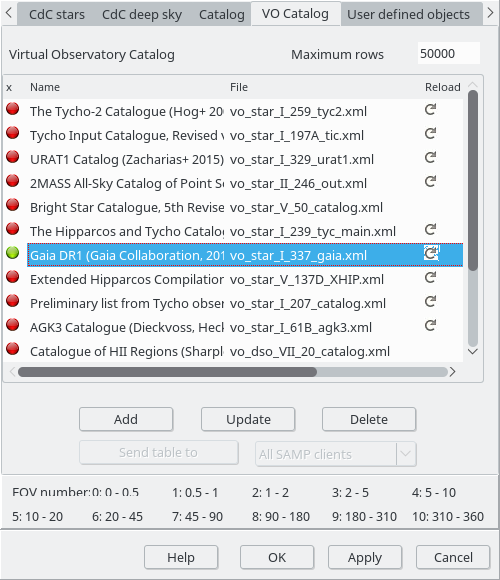The width and height of the screenshot is (500, 580).
Task: Click reload icon for 2MASS All-Sky Catalog
Action: [430, 182]
